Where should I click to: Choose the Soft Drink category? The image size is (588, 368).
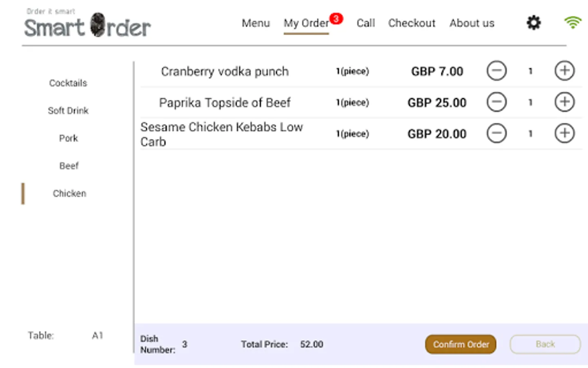coord(68,110)
